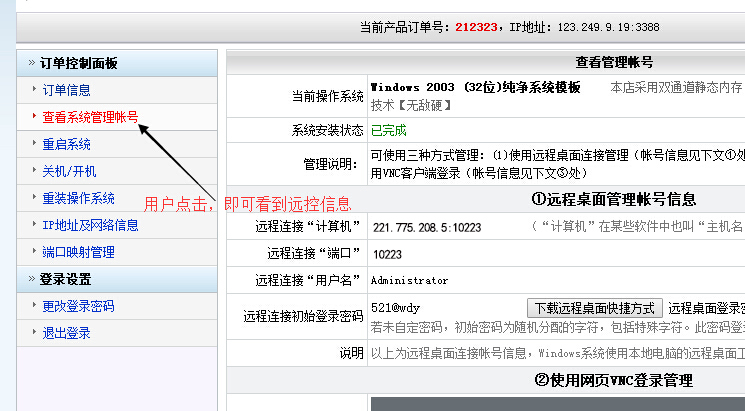Open IP地址及网络信息

pyautogui.click(x=91, y=225)
